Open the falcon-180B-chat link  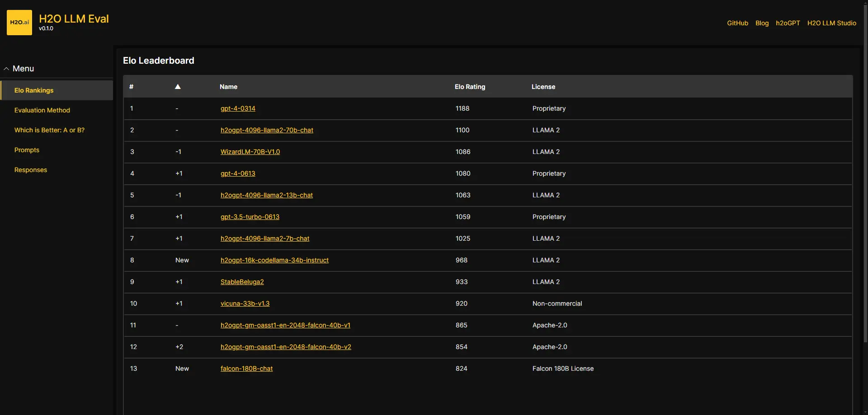tap(246, 368)
